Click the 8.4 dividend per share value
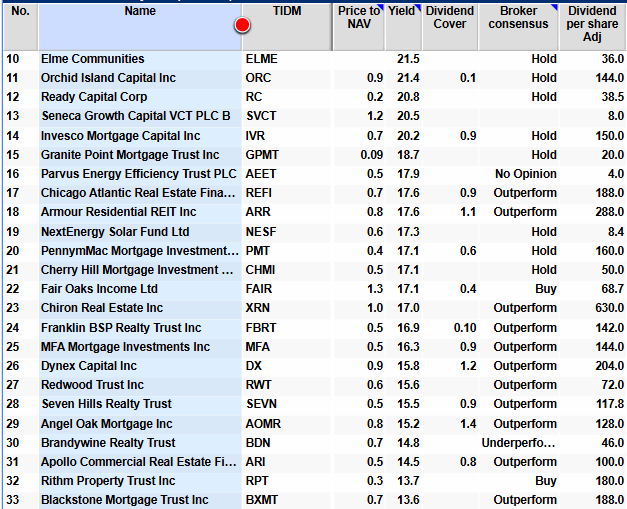This screenshot has height=509, width=627. tap(616, 232)
